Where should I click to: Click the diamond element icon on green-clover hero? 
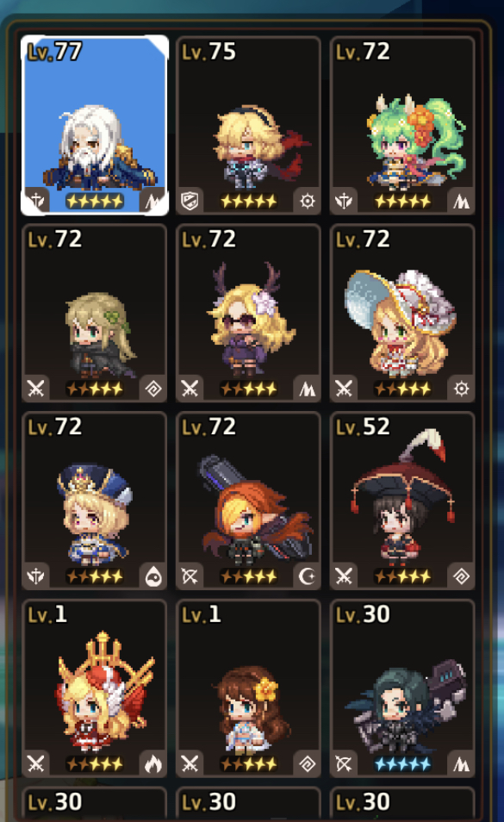[x=153, y=389]
